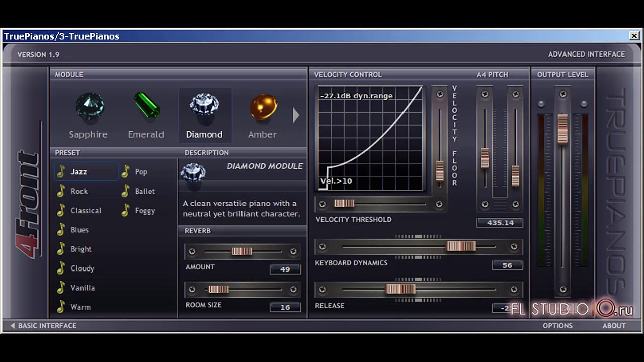Choose the Warm preset
The width and height of the screenshot is (644, 362).
click(80, 307)
